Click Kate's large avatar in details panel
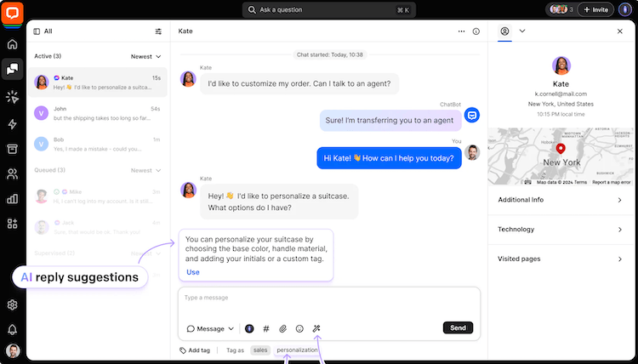Viewport: 638px width, 364px height. coord(561,65)
